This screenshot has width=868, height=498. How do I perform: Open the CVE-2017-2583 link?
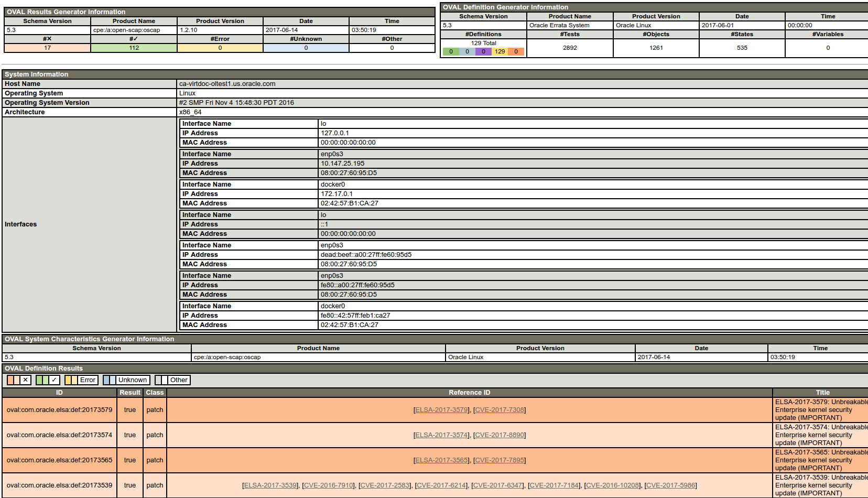(385, 485)
